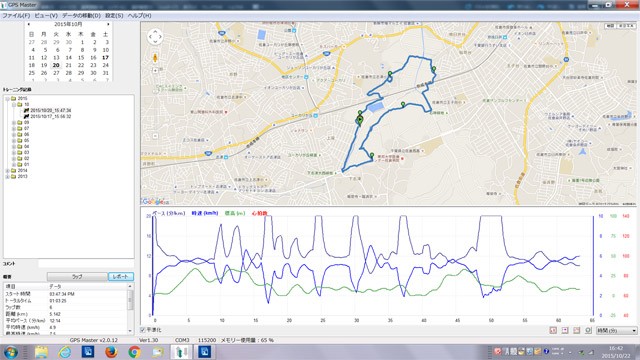The image size is (640, 360).
Task: Expand the 09 month folder
Action: click(14, 122)
